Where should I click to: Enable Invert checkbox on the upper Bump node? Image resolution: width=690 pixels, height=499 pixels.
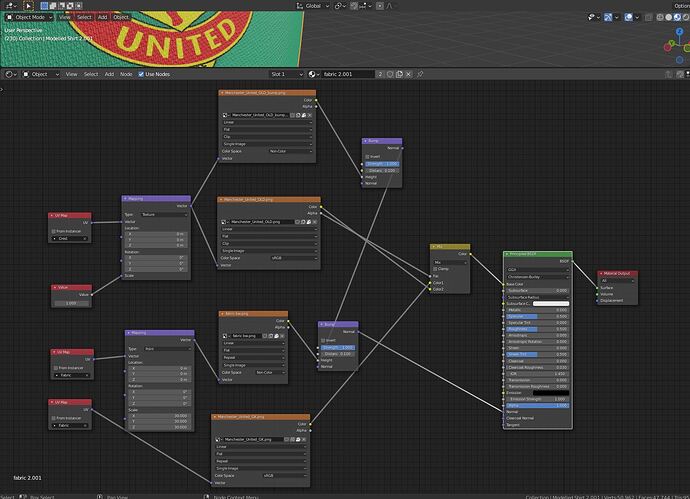[367, 157]
